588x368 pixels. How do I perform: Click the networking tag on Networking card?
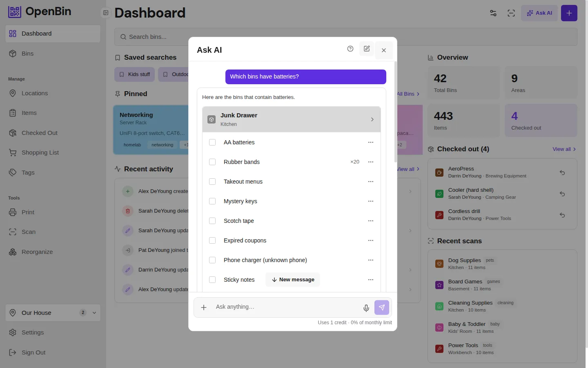coord(163,145)
